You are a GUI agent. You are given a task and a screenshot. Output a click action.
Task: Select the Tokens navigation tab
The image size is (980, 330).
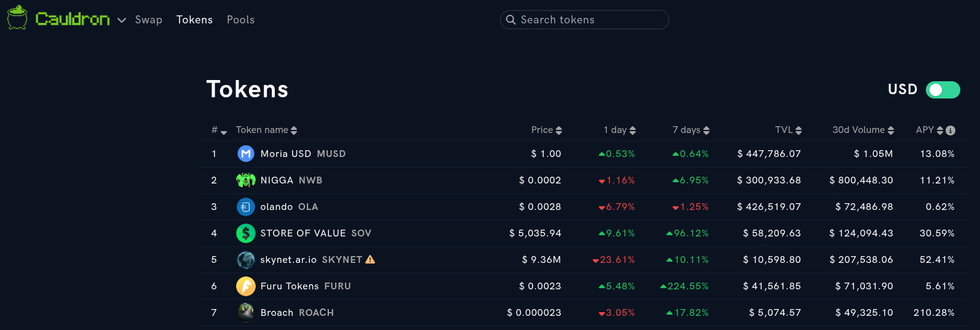click(194, 20)
